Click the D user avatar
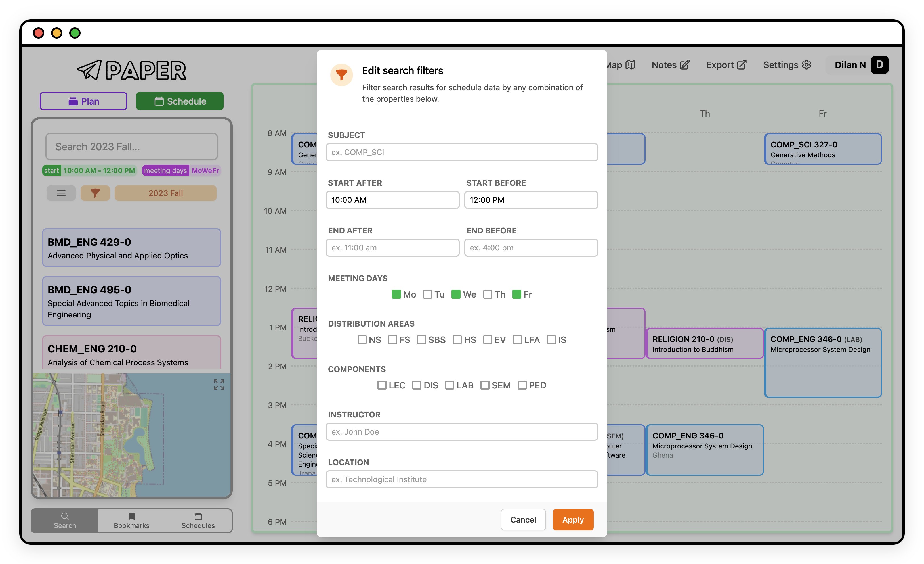Image resolution: width=924 pixels, height=564 pixels. [x=879, y=65]
